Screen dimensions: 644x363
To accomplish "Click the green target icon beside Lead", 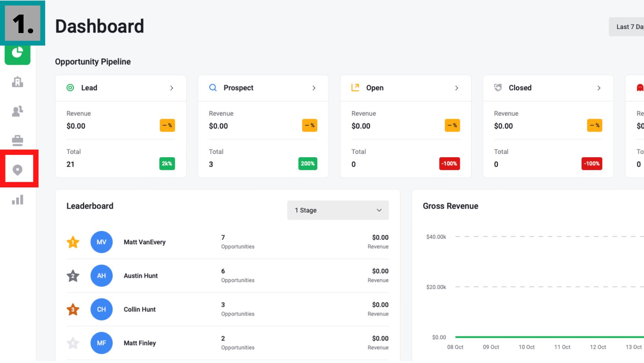I will [x=70, y=88].
